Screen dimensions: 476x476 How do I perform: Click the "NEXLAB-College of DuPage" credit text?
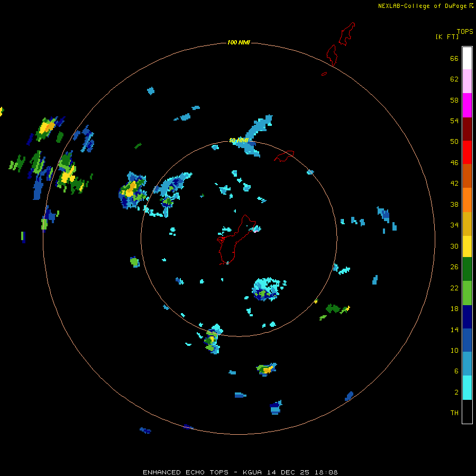click(x=422, y=6)
